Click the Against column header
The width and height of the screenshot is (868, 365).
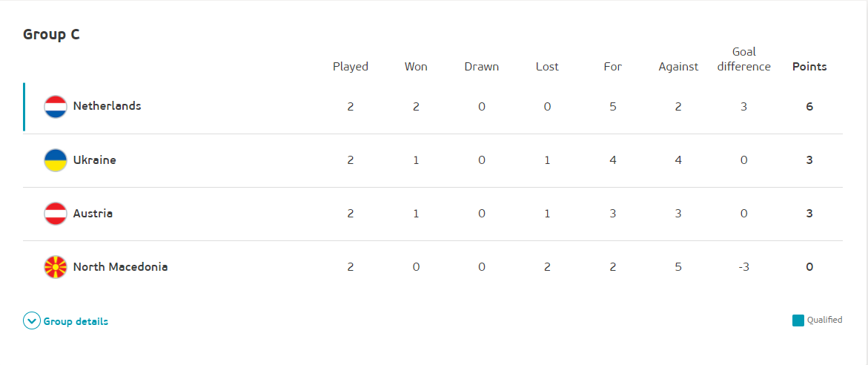pos(678,67)
